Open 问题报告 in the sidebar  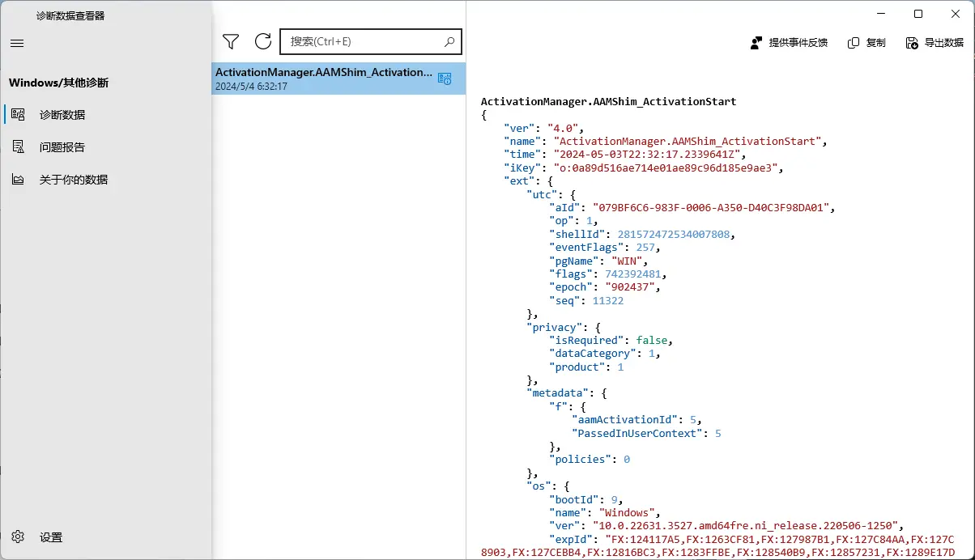[62, 147]
